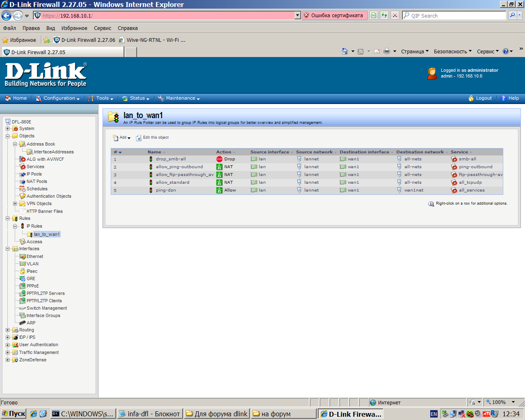Click the IE quick launch icon in taskbar
525x420 pixels.
coord(34,414)
